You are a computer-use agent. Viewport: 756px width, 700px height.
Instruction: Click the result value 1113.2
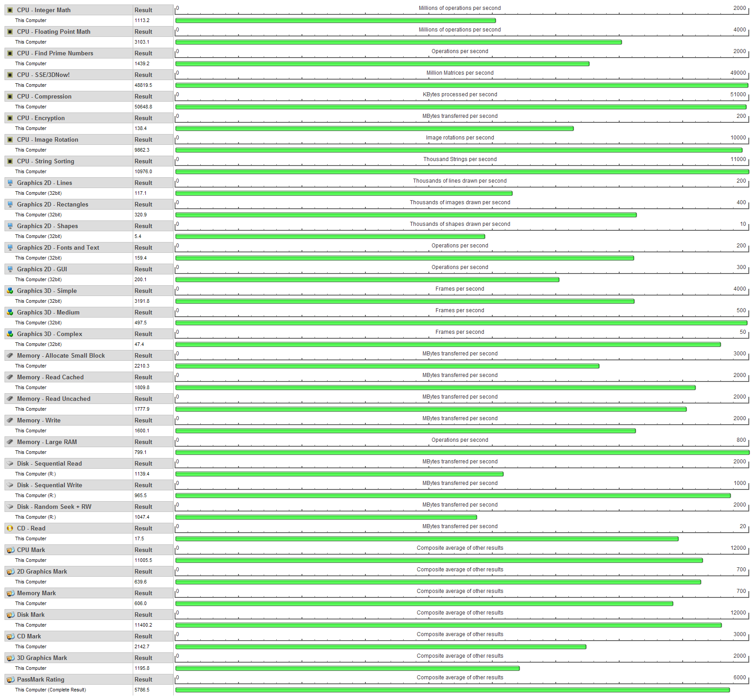tap(142, 20)
